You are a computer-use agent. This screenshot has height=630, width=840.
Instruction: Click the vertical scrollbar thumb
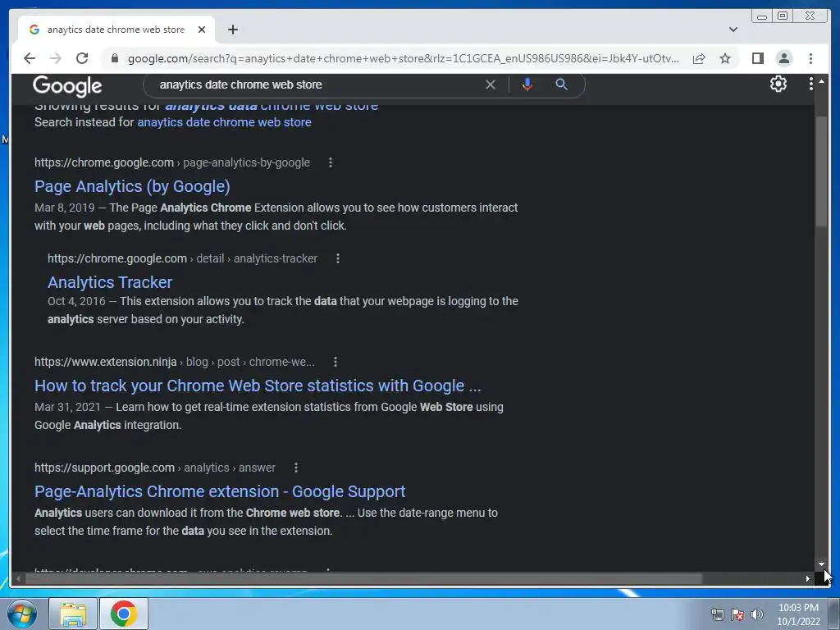click(821, 171)
